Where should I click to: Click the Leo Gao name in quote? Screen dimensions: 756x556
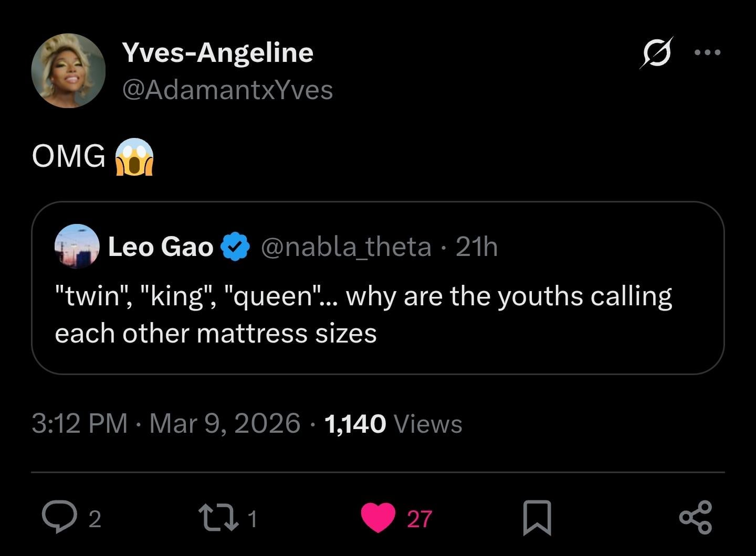[x=161, y=247]
